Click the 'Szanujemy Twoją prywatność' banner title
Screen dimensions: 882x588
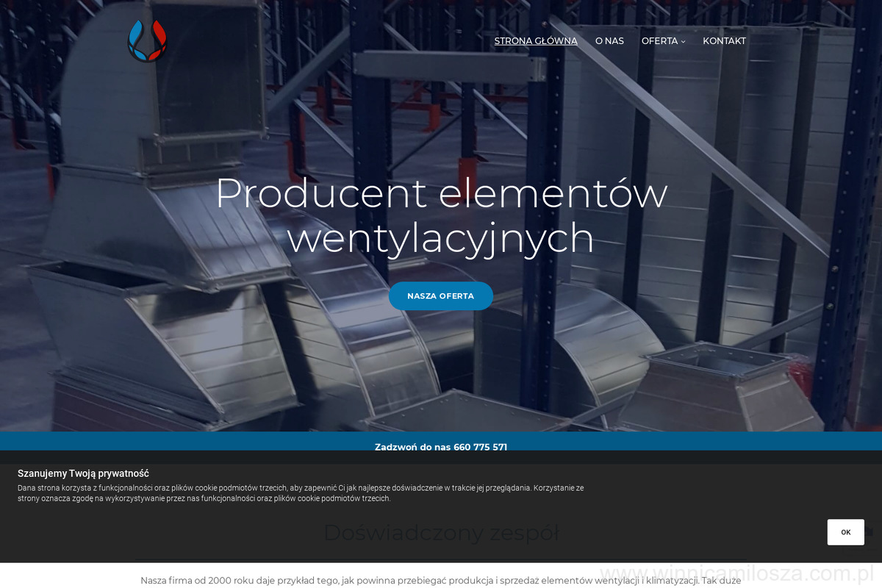(83, 473)
